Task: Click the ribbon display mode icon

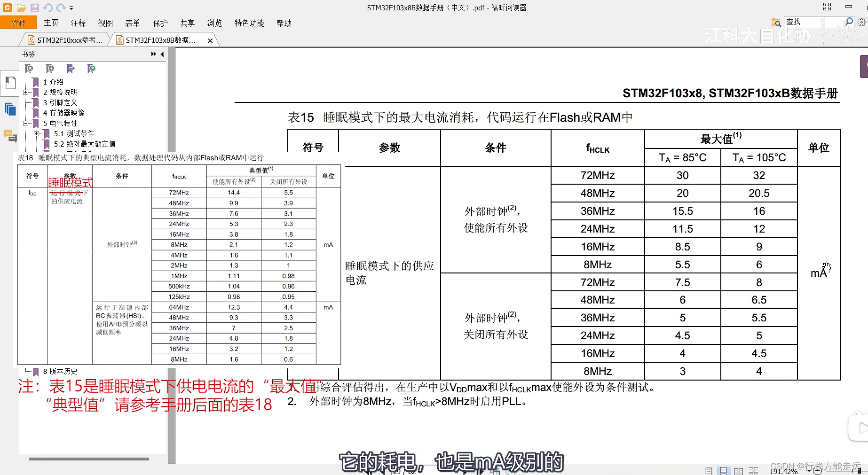Action: click(x=827, y=7)
